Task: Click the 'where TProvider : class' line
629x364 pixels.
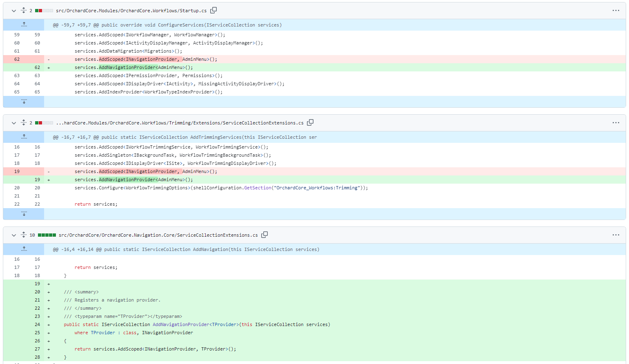Action: [133, 333]
